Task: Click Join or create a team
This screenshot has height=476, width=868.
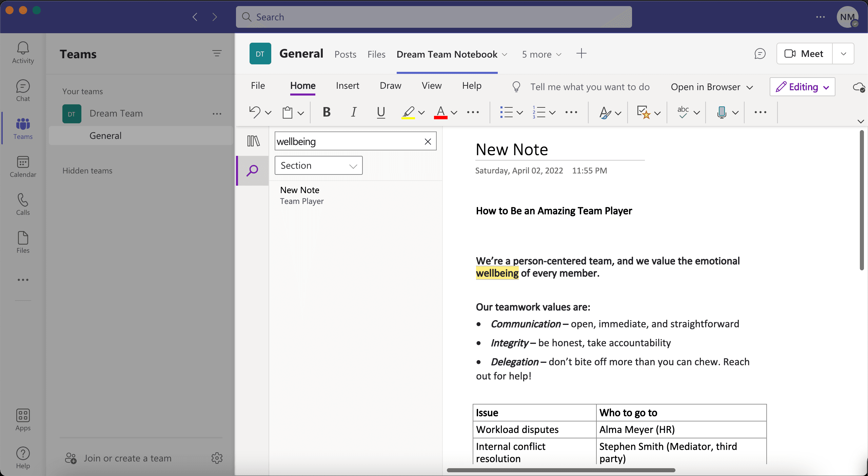Action: pos(128,458)
